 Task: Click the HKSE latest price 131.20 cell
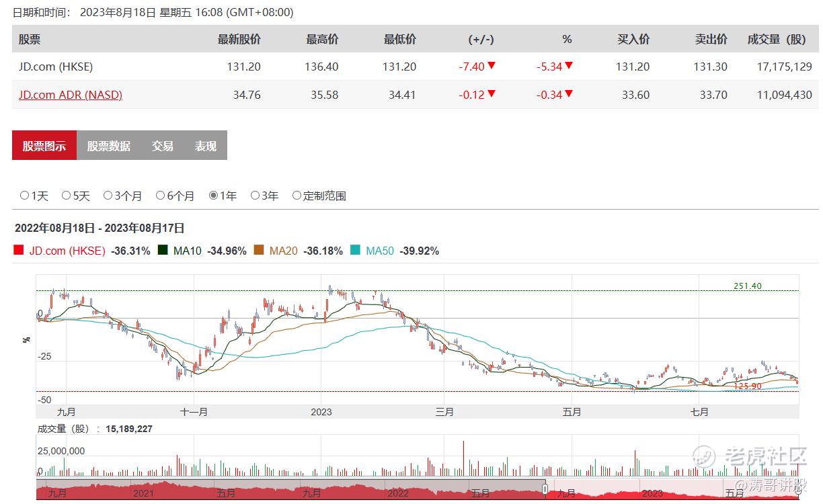[245, 67]
